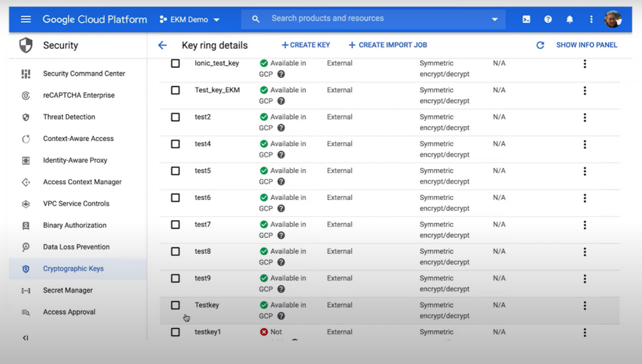Expand the search bar dropdown arrow

click(495, 19)
